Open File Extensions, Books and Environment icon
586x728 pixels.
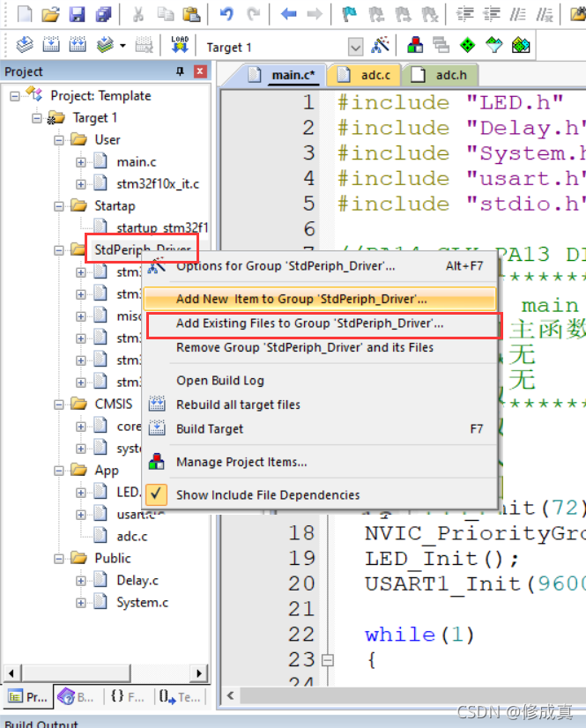(415, 45)
